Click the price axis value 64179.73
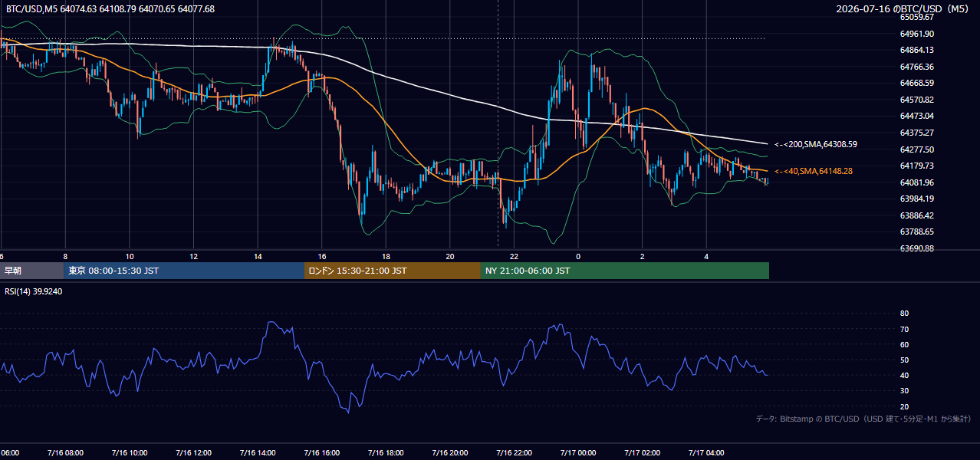 (916, 166)
